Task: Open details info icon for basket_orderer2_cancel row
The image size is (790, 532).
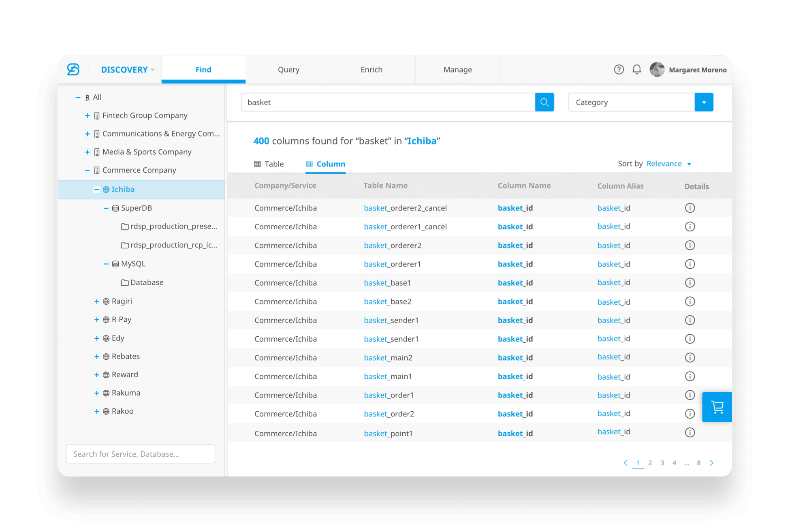Action: [690, 208]
